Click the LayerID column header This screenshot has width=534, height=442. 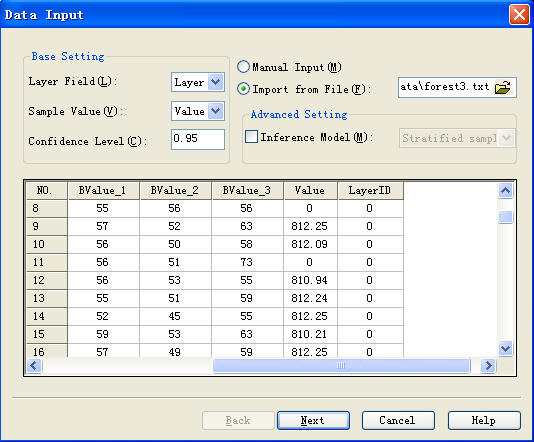click(370, 190)
